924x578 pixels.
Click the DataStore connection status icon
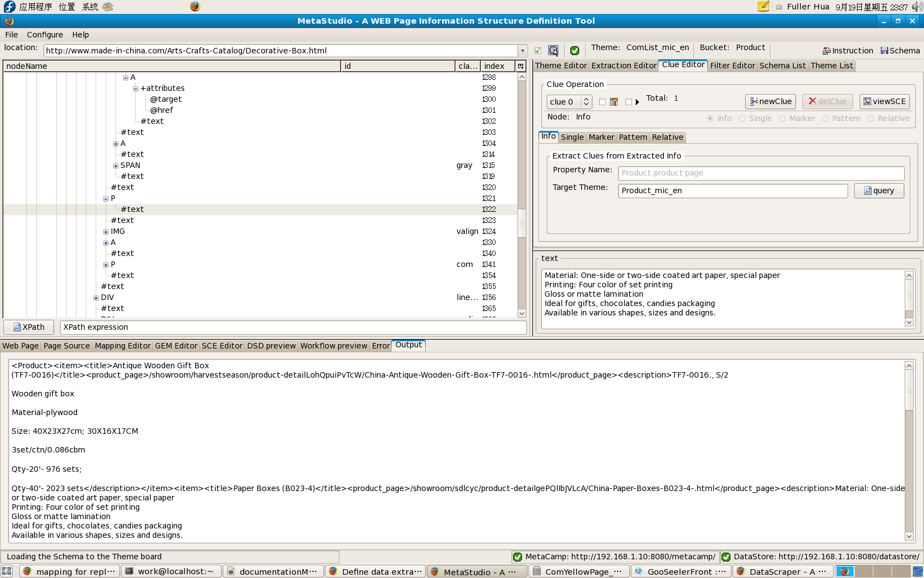point(726,557)
